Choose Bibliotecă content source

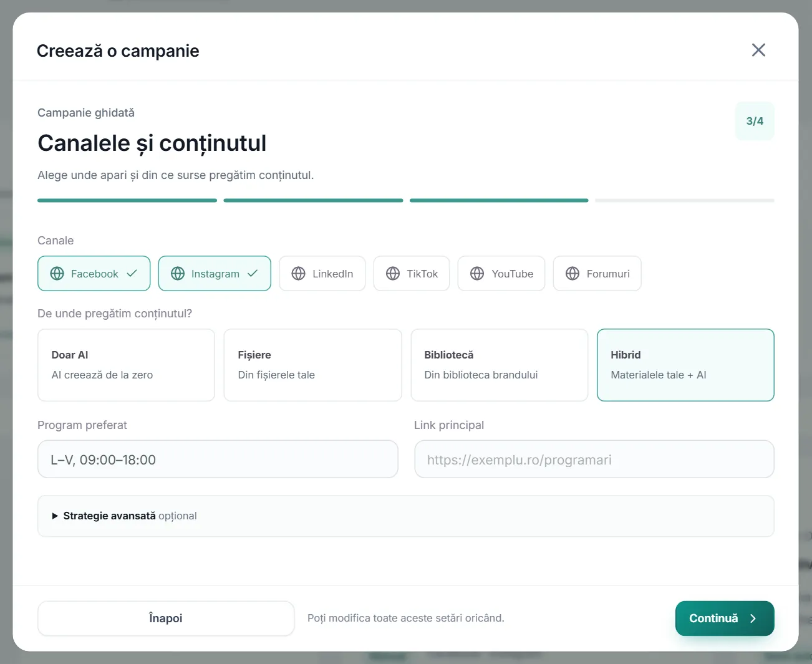coord(499,365)
